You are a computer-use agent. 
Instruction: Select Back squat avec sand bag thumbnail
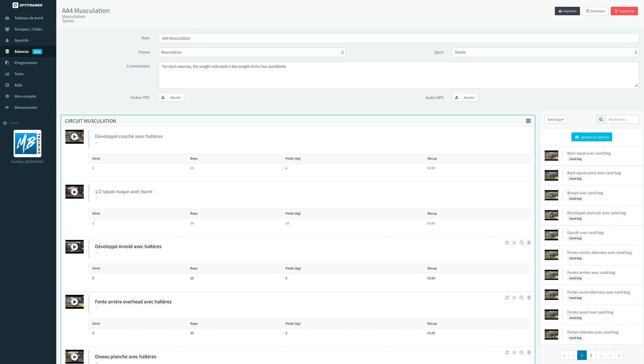click(551, 155)
